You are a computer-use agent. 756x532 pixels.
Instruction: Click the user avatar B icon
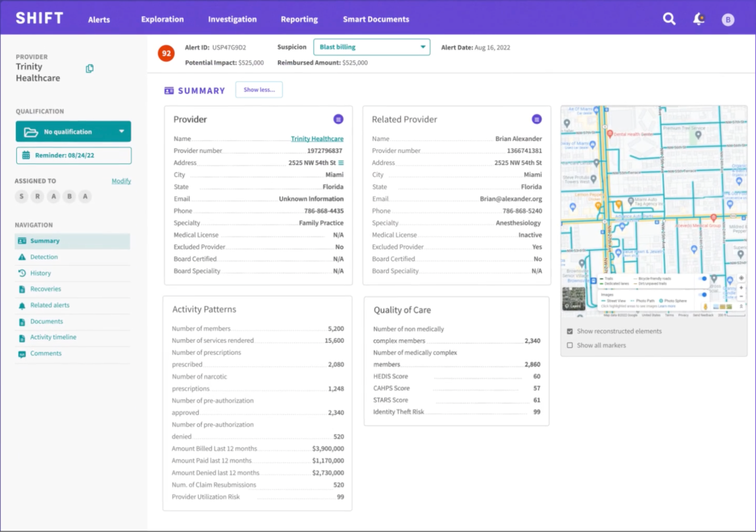pyautogui.click(x=728, y=19)
